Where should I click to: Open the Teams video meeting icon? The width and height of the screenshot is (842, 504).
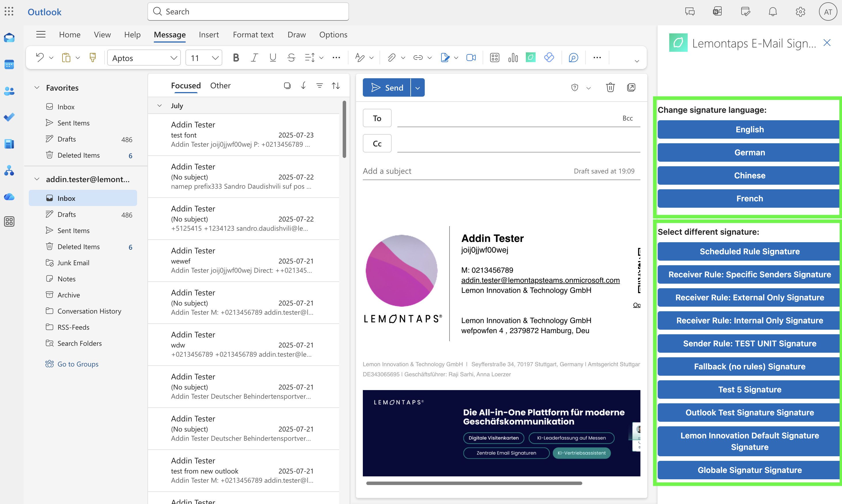point(471,58)
